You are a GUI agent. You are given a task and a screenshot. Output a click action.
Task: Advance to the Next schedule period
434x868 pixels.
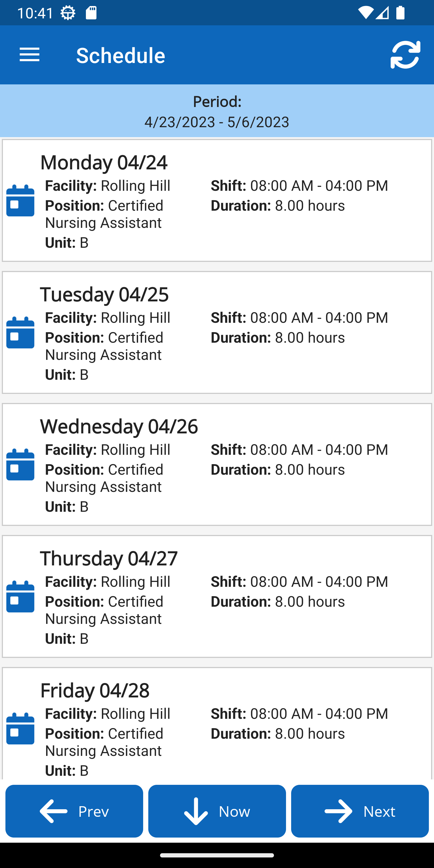[360, 811]
